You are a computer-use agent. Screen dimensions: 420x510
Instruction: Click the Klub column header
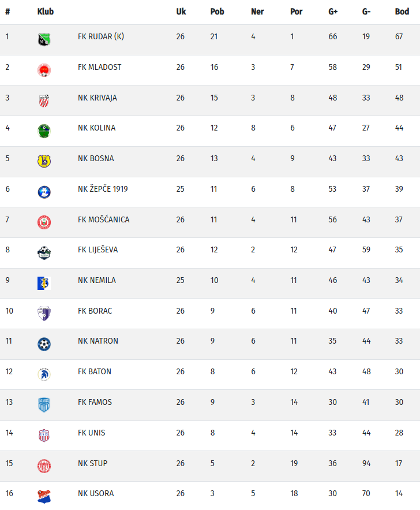point(46,12)
